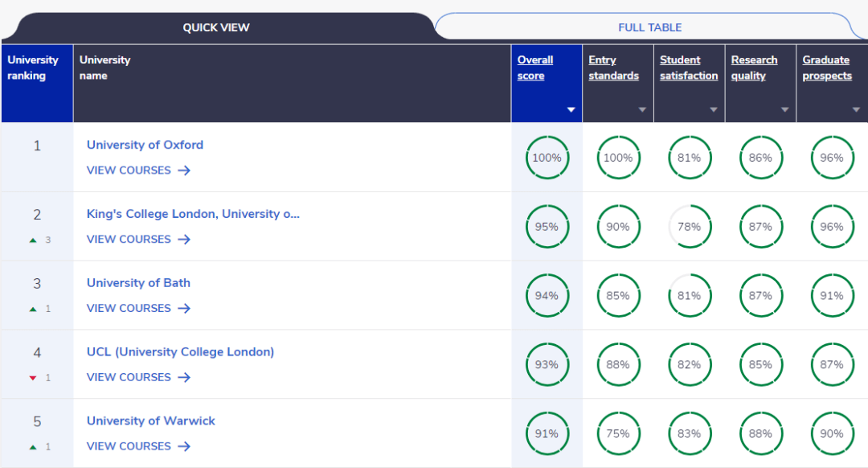Click King's College student satisfaction 78% circle
Screen dimensions: 868x468
[x=690, y=227]
